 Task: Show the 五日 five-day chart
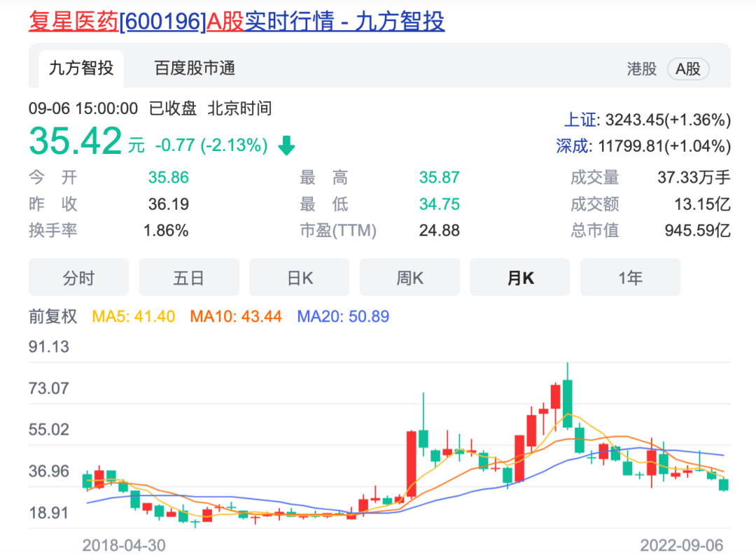(189, 278)
